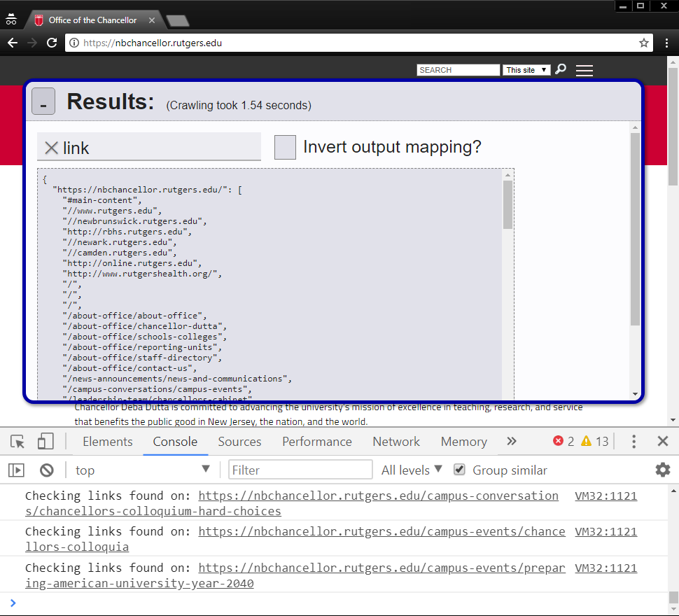
Task: Expand the All levels dropdown
Action: point(412,470)
